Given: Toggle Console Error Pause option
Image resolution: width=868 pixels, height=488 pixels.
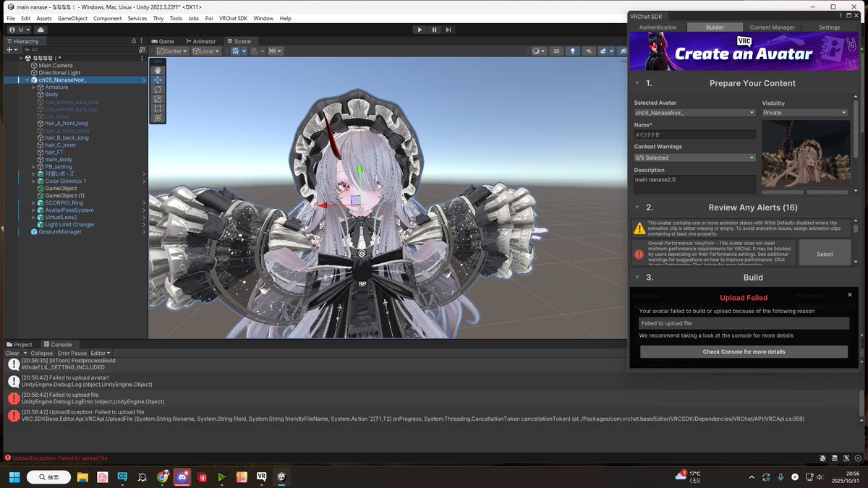Looking at the screenshot, I should 72,354.
